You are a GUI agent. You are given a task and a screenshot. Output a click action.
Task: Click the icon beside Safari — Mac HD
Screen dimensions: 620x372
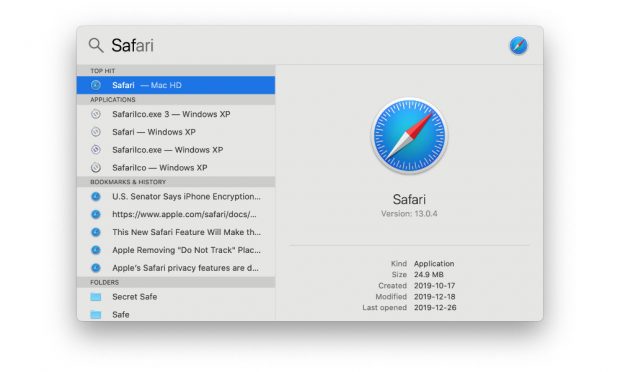96,85
